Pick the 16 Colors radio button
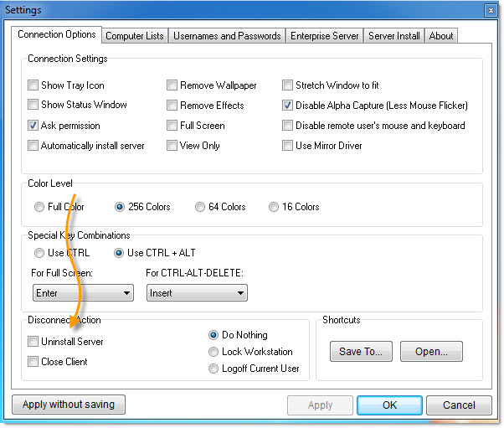This screenshot has width=504, height=428. pyautogui.click(x=274, y=207)
